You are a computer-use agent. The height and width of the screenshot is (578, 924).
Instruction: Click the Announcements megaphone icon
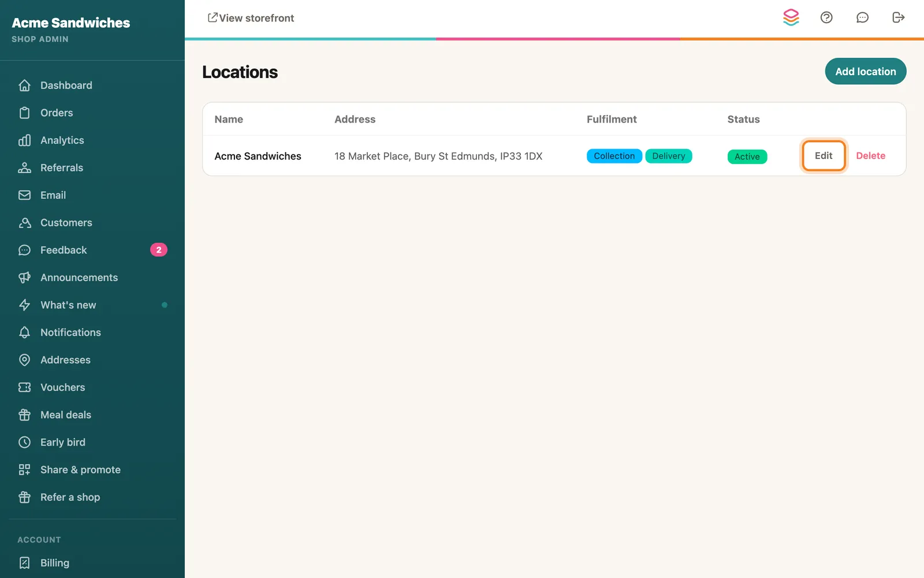(24, 277)
